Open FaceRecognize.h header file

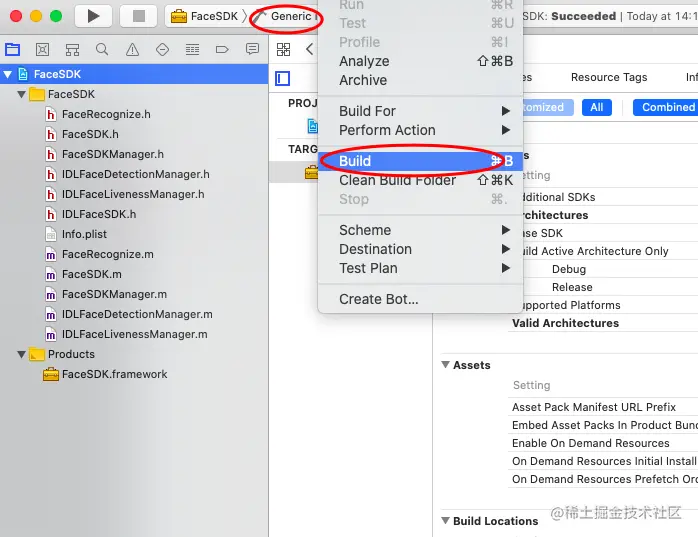tap(106, 114)
